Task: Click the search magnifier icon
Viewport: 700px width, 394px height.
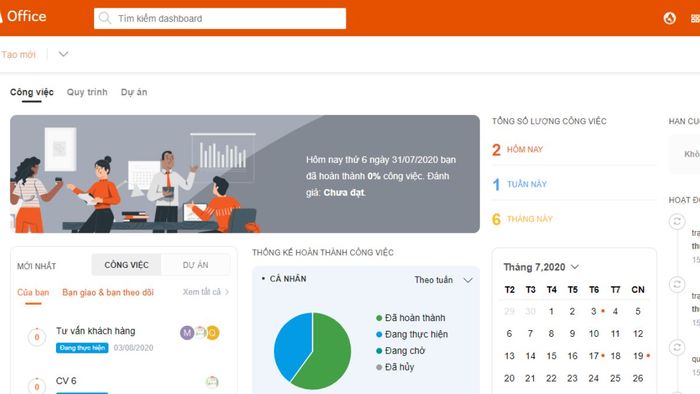Action: pos(104,18)
